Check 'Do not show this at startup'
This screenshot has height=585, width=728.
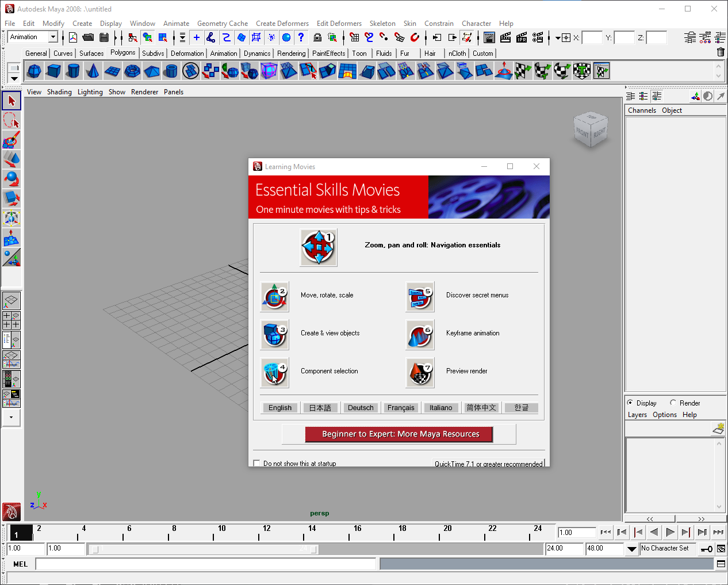click(256, 463)
